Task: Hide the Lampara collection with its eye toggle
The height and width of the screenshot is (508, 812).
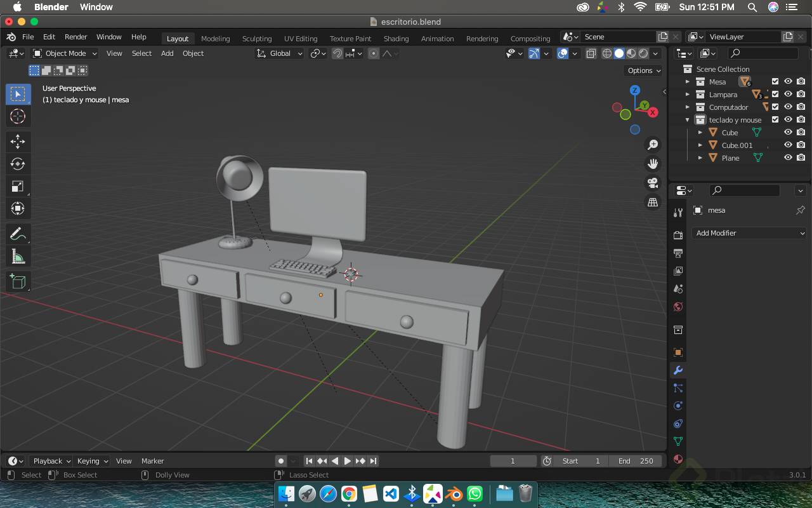Action: (788, 94)
